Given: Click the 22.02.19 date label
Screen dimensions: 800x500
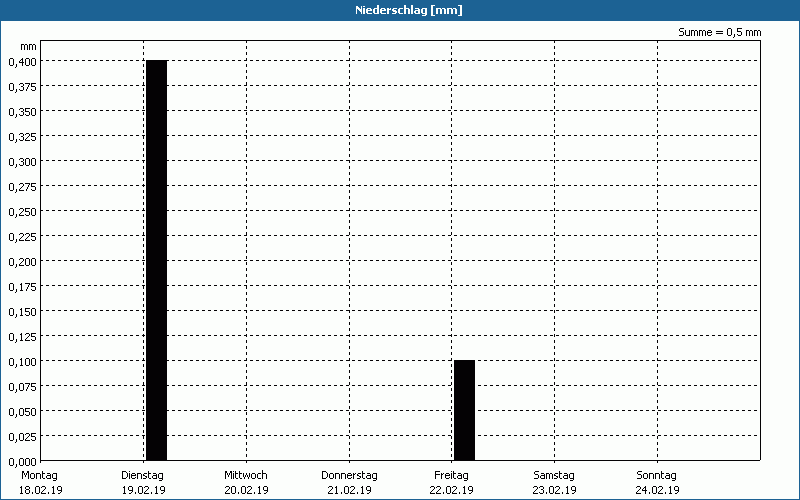Looking at the screenshot, I should point(452,490).
